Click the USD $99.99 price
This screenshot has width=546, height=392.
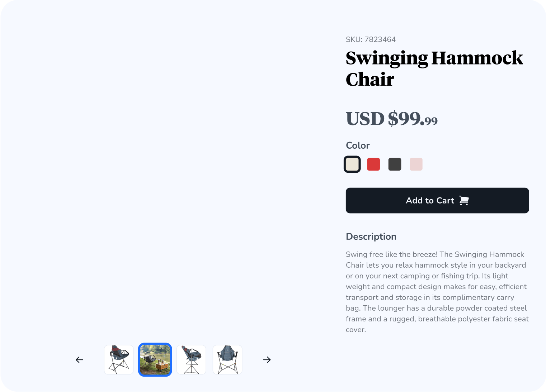[x=391, y=119]
